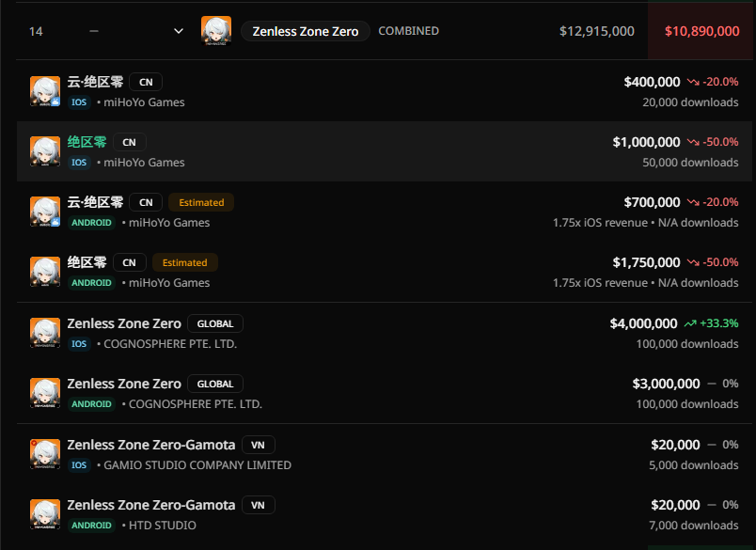
Task: Click app icon of Gamota Android row
Action: 45,514
